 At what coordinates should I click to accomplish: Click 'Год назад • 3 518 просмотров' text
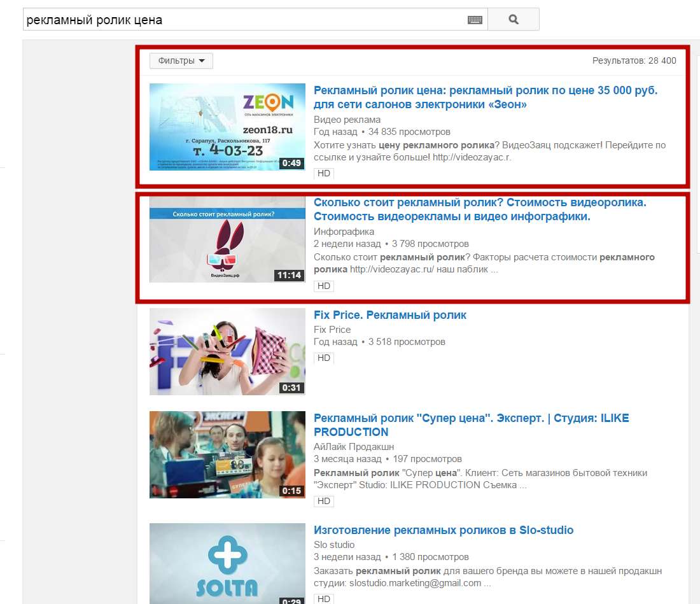[x=379, y=342]
